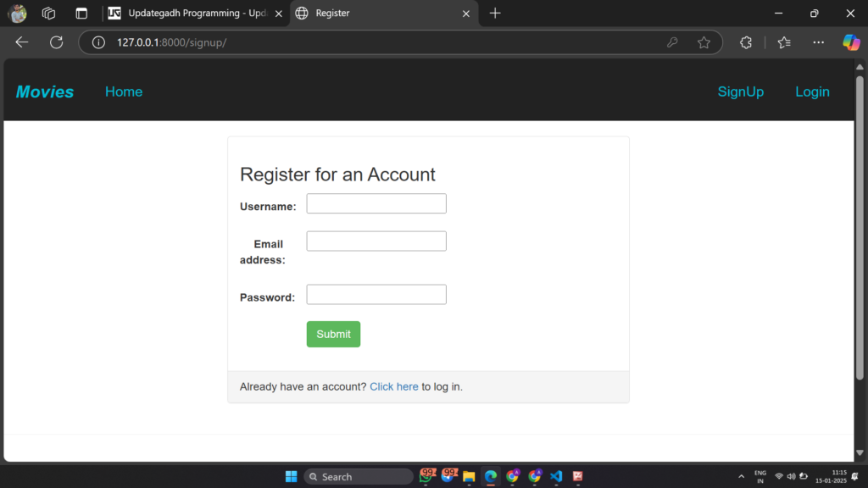The image size is (868, 488).
Task: Add page to favorites star
Action: pyautogui.click(x=704, y=42)
